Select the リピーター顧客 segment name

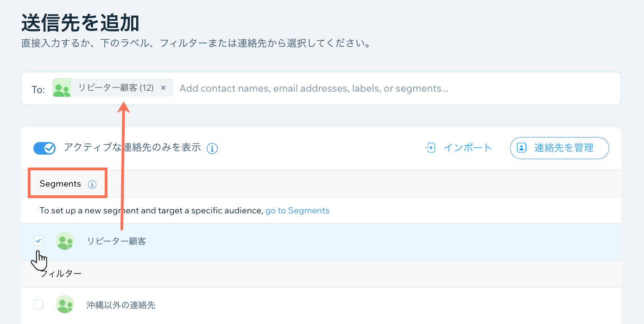117,241
